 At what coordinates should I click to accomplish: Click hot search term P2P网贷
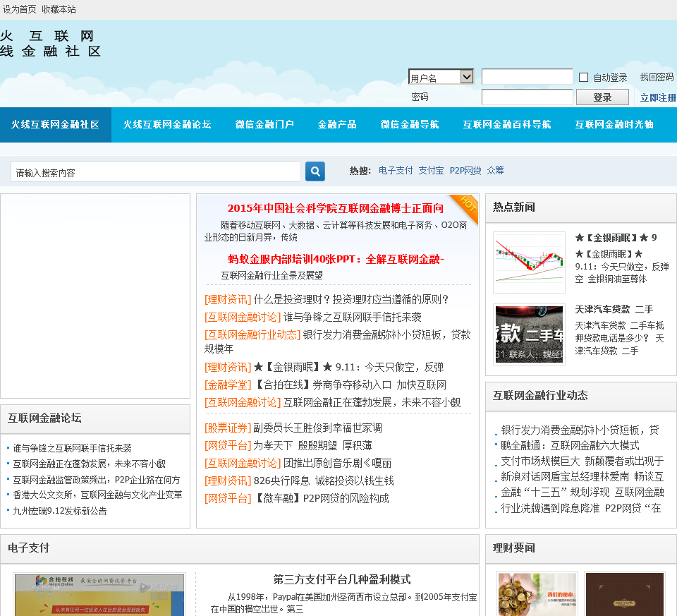click(465, 171)
